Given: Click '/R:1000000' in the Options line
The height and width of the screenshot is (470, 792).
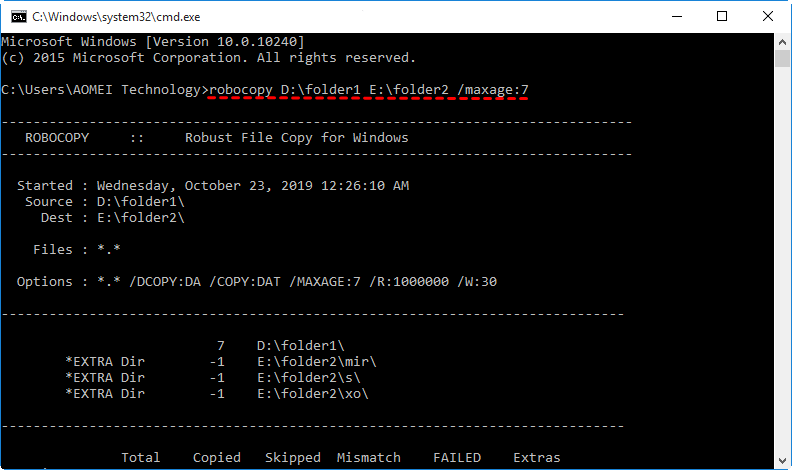Looking at the screenshot, I should click(x=409, y=282).
